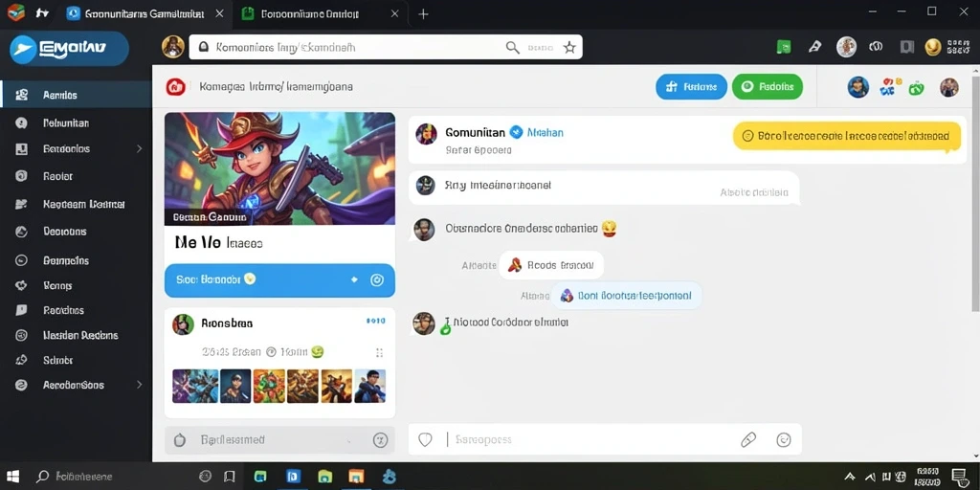Click the circular icon on blue Soar Beonder button
This screenshot has width=980, height=490.
pos(377,280)
